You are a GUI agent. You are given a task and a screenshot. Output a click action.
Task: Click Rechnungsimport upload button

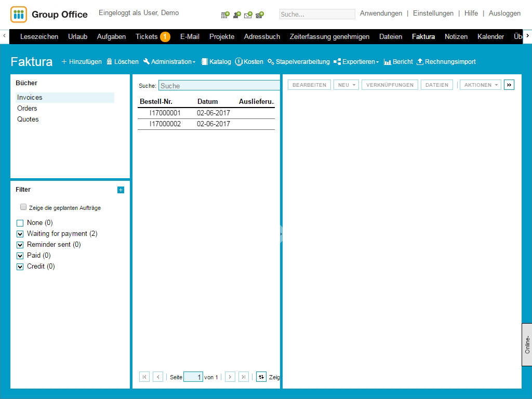446,62
